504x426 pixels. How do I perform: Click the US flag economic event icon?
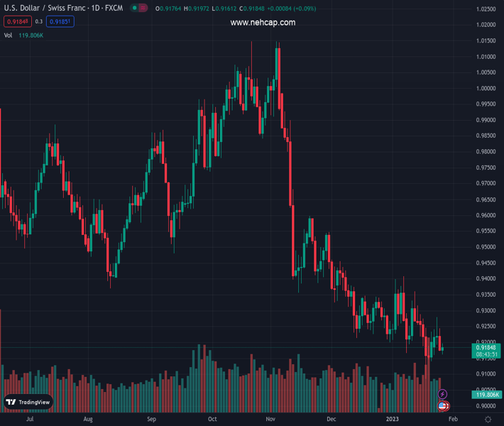click(443, 406)
